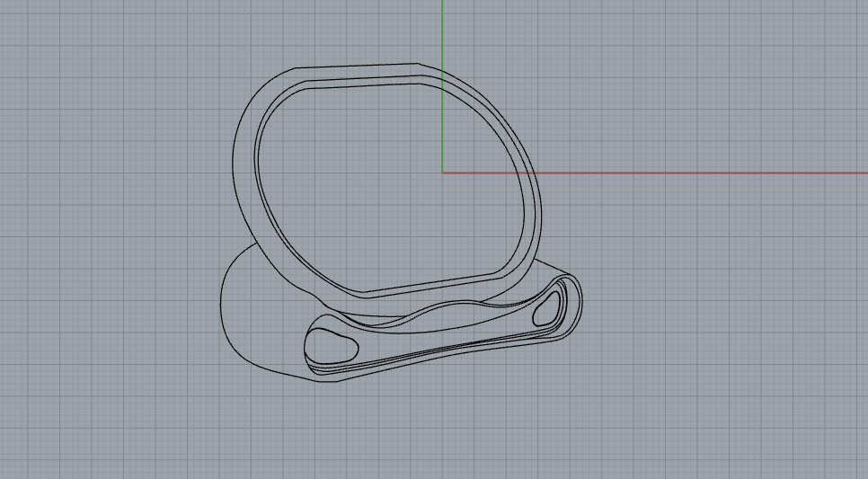
Task: Pick the right side of the ring's outer curve
Action: tap(545, 216)
